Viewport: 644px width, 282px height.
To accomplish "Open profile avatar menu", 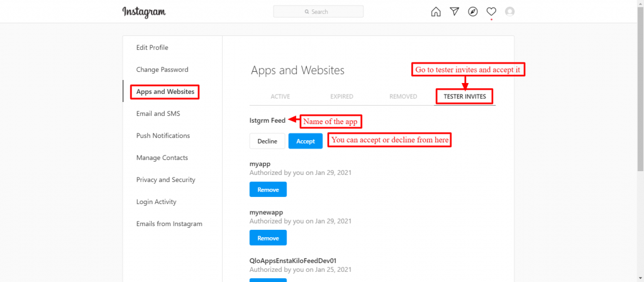I will (509, 11).
